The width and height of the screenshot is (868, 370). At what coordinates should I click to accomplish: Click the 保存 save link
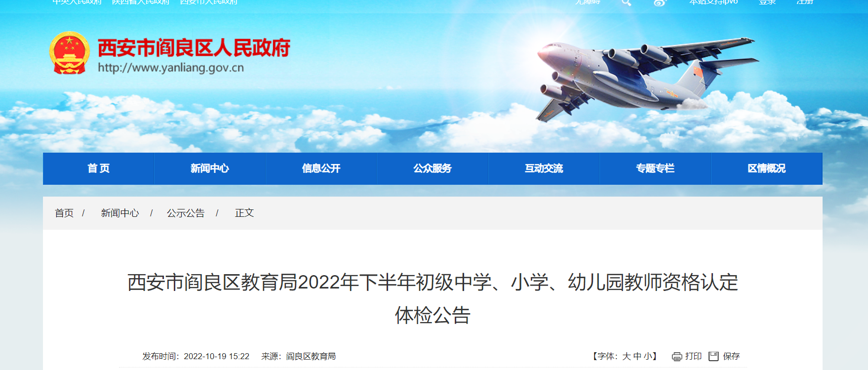click(731, 356)
